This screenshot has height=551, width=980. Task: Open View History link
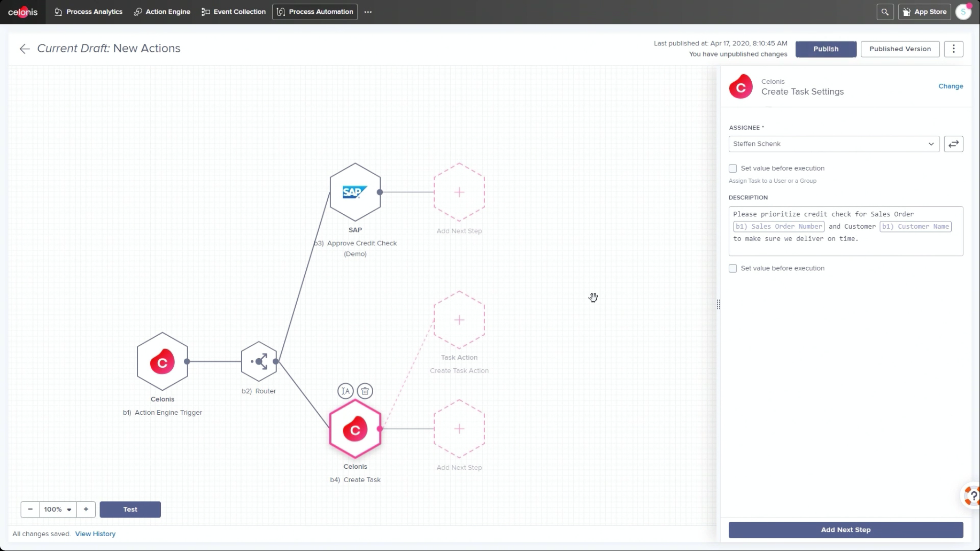[95, 533]
